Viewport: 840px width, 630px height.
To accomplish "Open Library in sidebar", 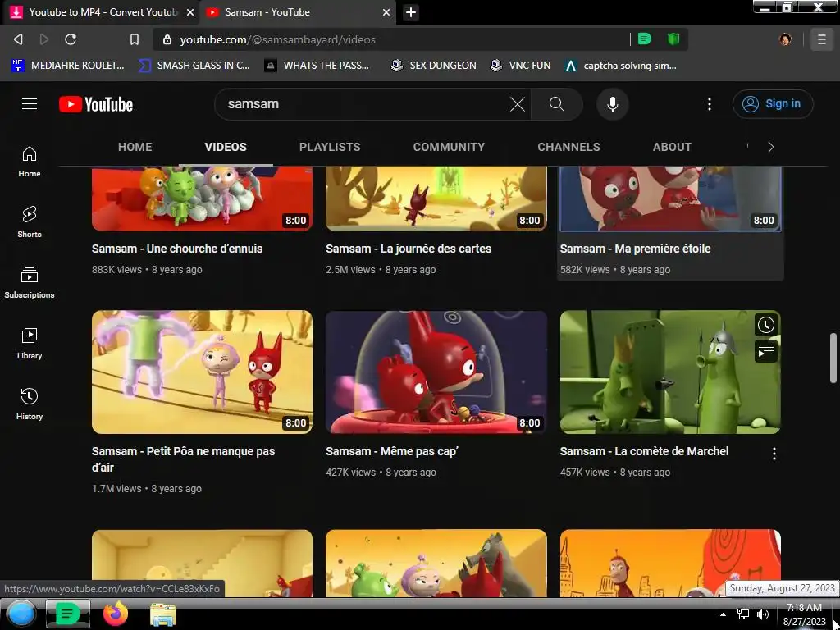I will pos(30,344).
